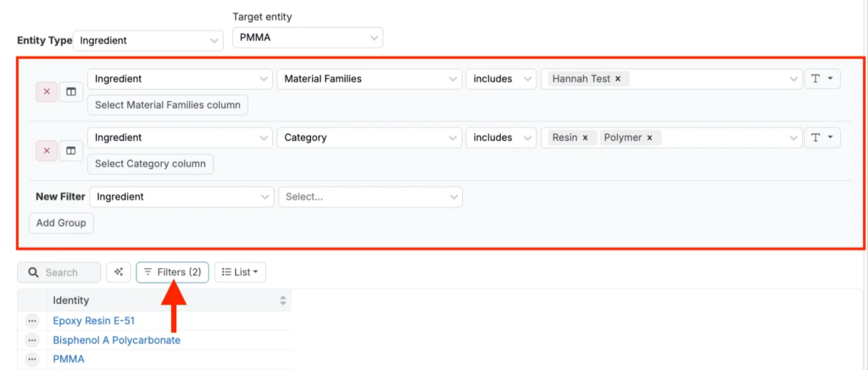
Task: Delete the Category filter with red X
Action: coord(47,150)
